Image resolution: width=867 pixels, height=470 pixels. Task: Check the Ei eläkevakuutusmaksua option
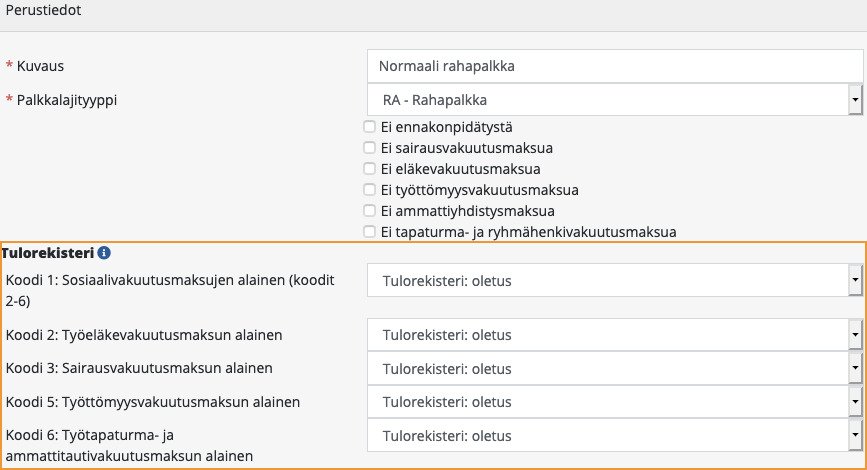370,169
